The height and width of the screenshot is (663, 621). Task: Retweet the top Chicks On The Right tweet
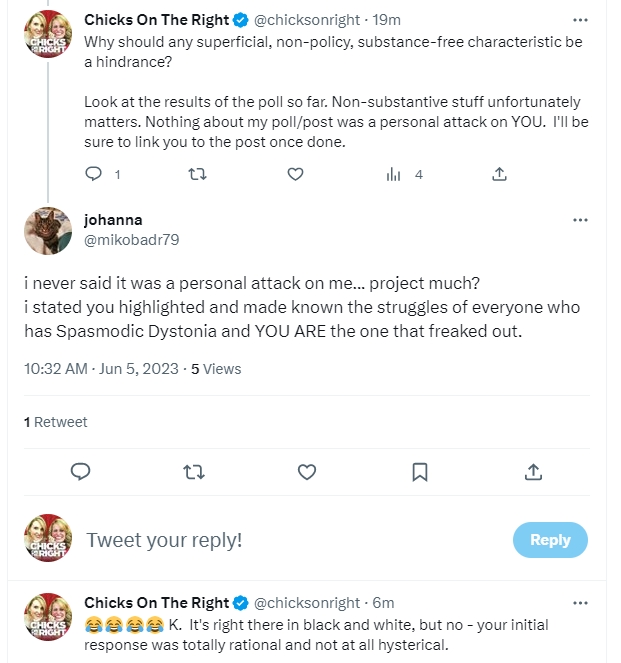pos(197,174)
